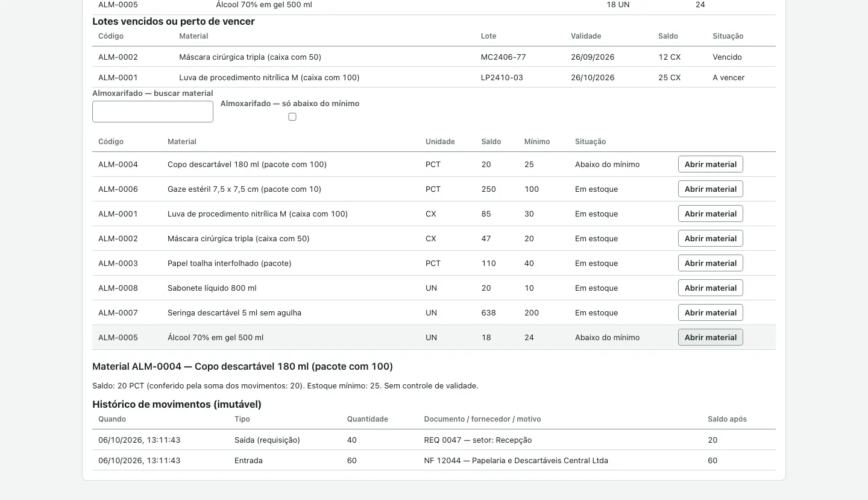
Task: Open material Seringa descartável 5 ml
Action: tap(711, 312)
